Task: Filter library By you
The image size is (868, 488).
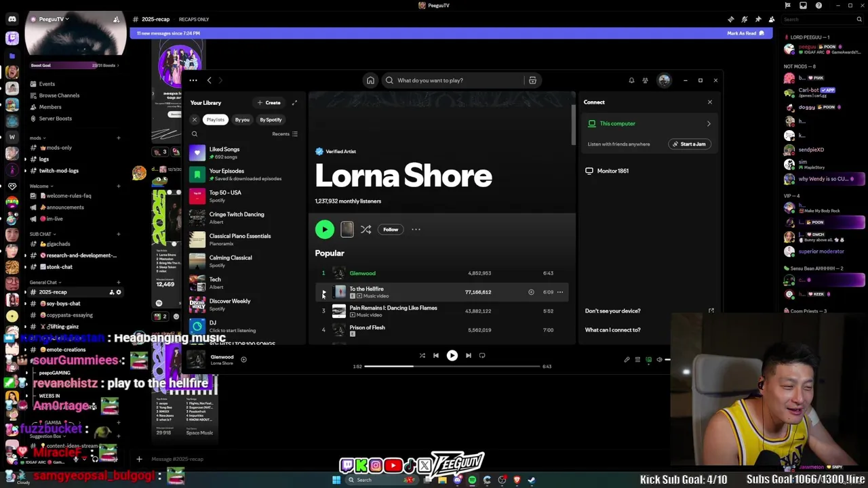Action: point(242,120)
